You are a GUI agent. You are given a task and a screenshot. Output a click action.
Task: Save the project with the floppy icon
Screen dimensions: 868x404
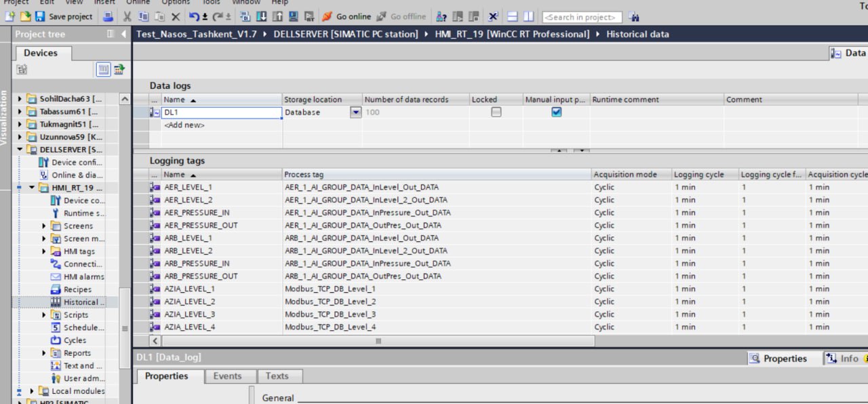click(x=39, y=16)
